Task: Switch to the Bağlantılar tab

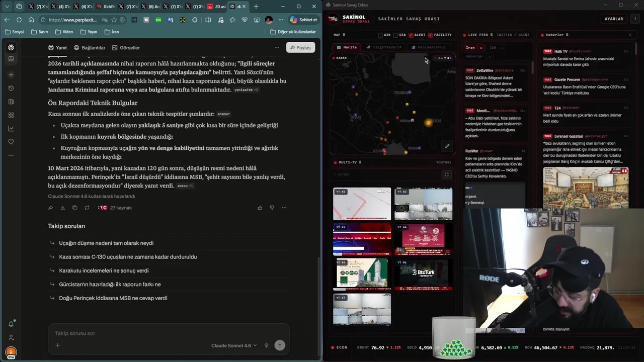Action: pyautogui.click(x=90, y=48)
